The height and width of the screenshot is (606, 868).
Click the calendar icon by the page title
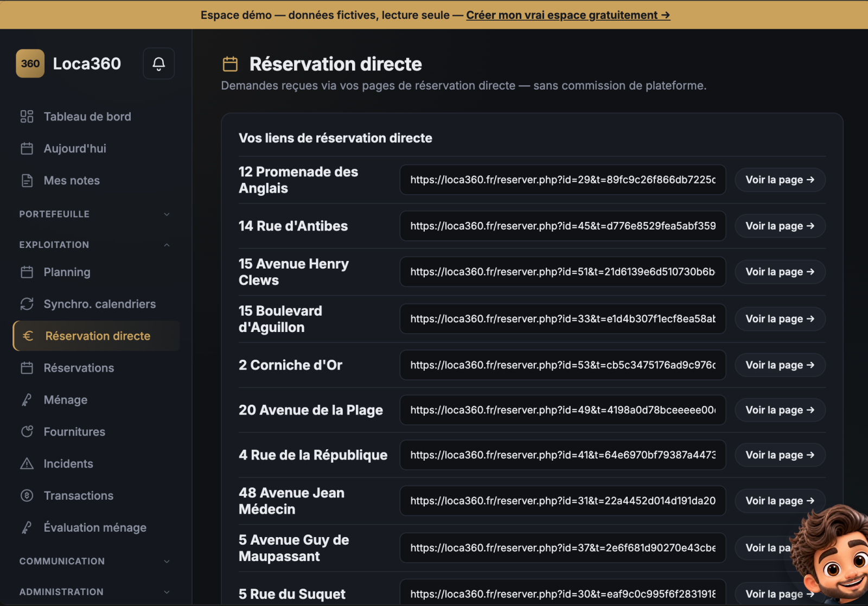tap(230, 64)
